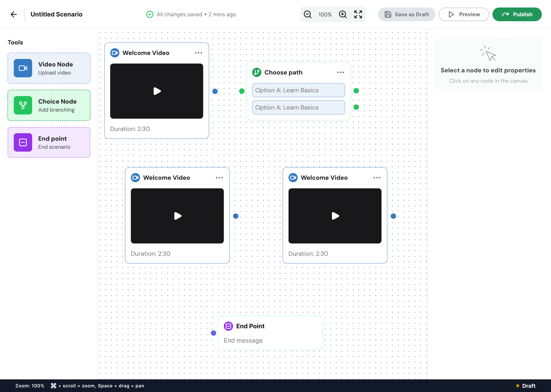
Task: Click the blue output connector of top Welcome Video
Action: pos(215,91)
